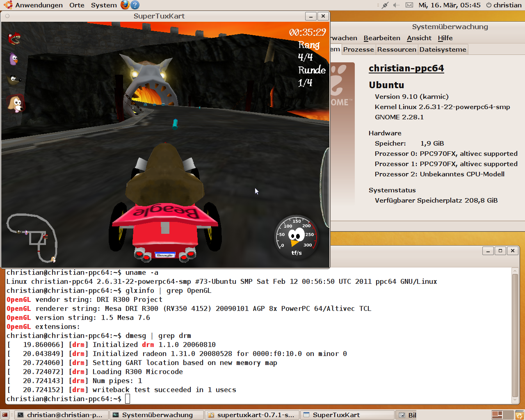Launch Firefox from the top panel

(125, 5)
